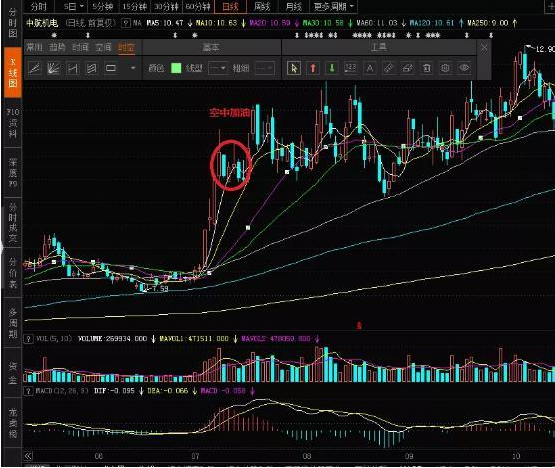555x468 pixels.
Task: Toggle drawing visibility with the eye icon
Action: click(464, 68)
